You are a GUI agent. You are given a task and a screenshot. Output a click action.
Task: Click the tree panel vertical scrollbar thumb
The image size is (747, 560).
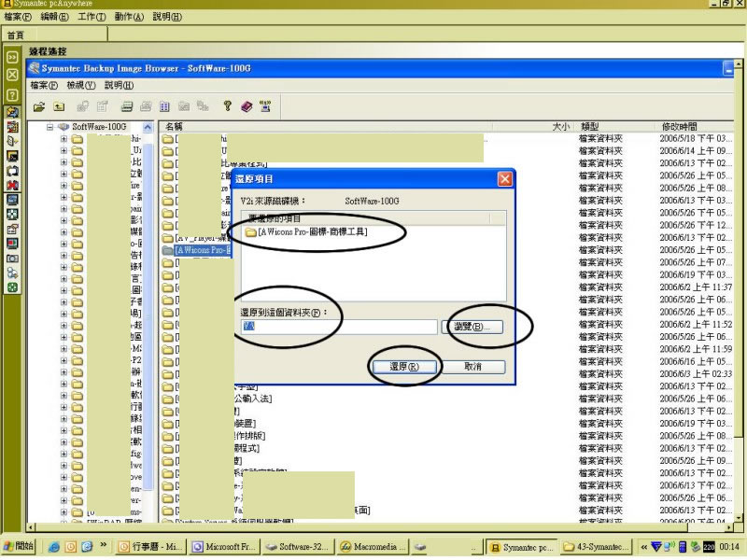click(x=148, y=316)
